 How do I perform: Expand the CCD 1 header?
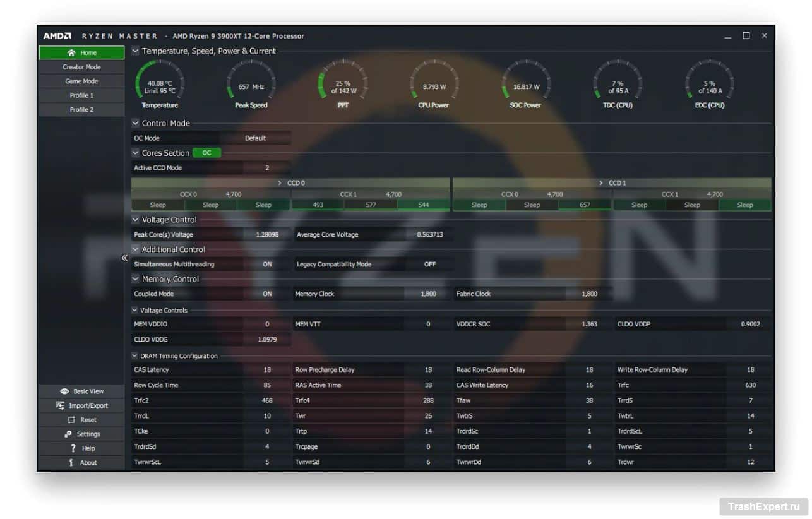612,183
